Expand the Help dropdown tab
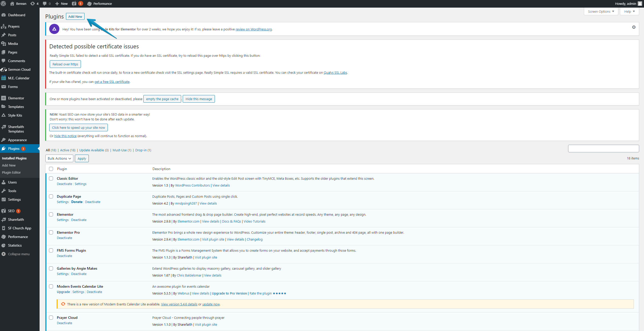 point(629,11)
